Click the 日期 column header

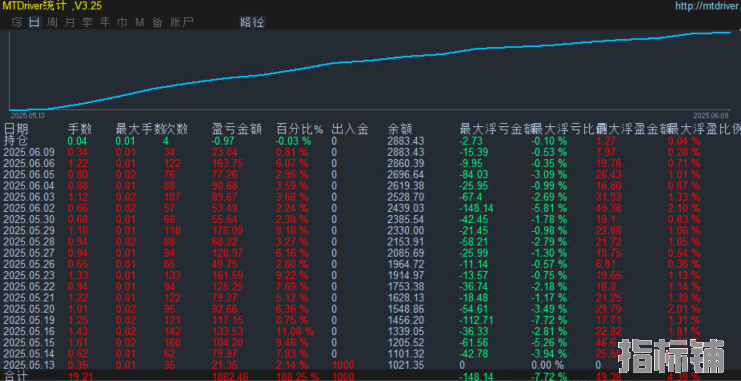point(16,129)
